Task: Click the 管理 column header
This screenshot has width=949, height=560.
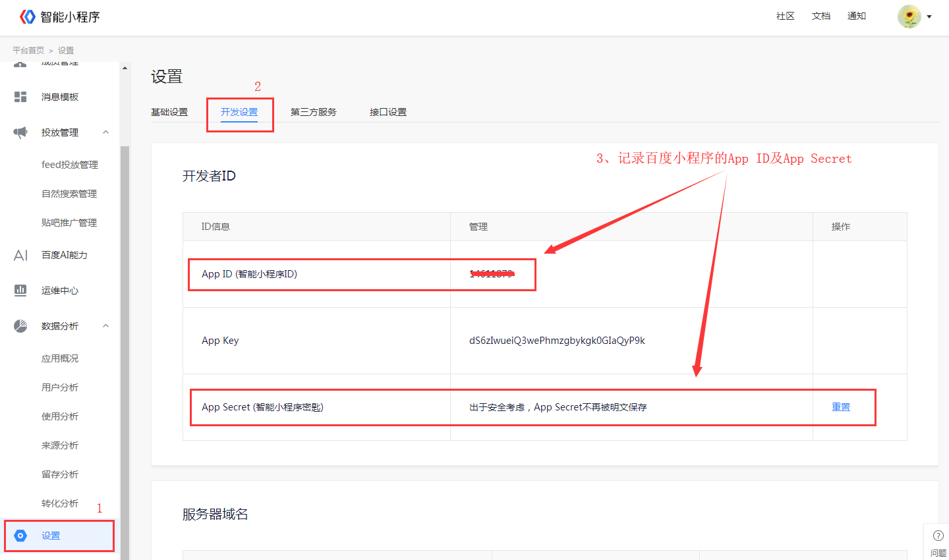Action: [x=478, y=227]
